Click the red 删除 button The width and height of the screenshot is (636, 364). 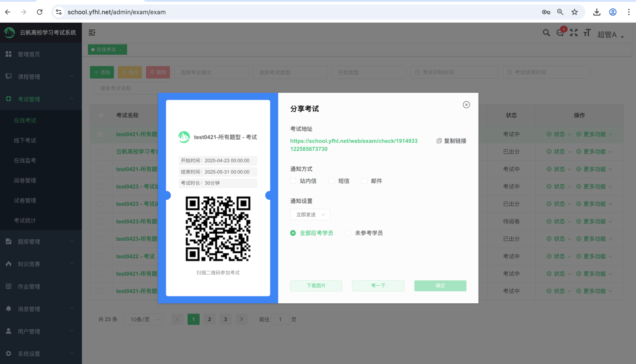(158, 72)
